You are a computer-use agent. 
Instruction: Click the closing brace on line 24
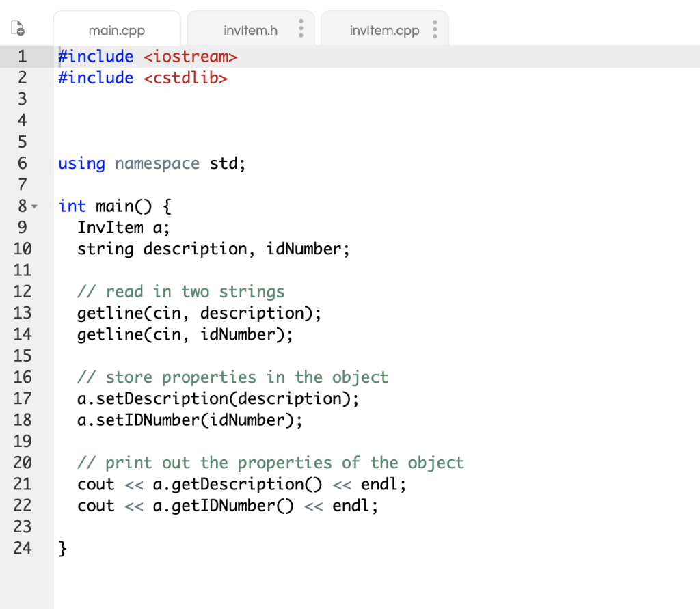62,548
